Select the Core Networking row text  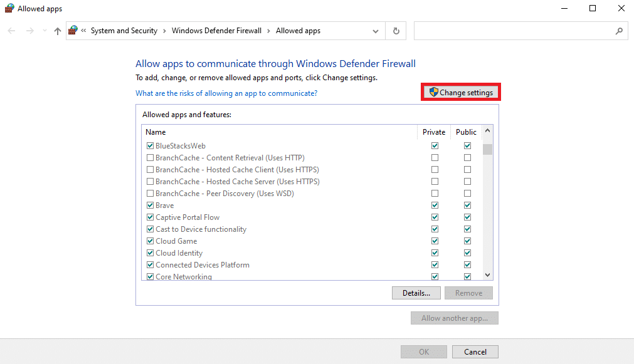(x=184, y=277)
